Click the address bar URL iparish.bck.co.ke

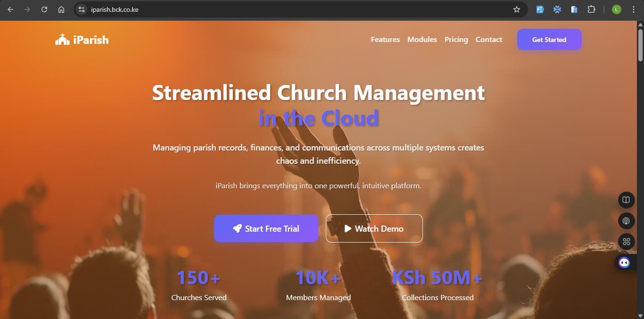[115, 9]
